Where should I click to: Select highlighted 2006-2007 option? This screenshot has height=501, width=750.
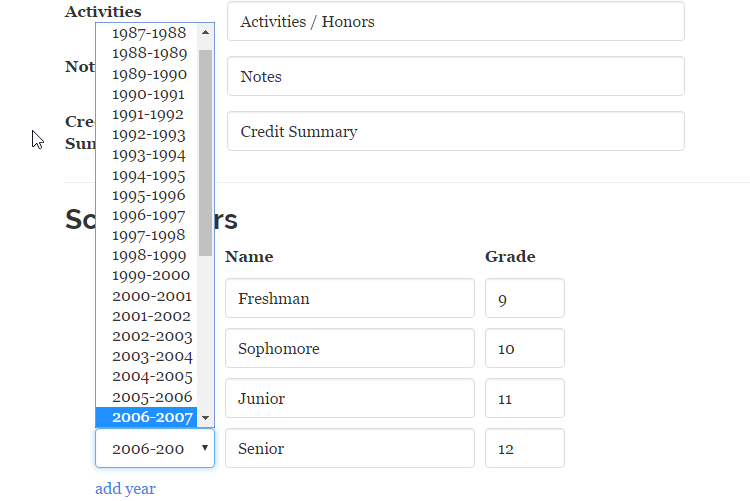point(152,417)
